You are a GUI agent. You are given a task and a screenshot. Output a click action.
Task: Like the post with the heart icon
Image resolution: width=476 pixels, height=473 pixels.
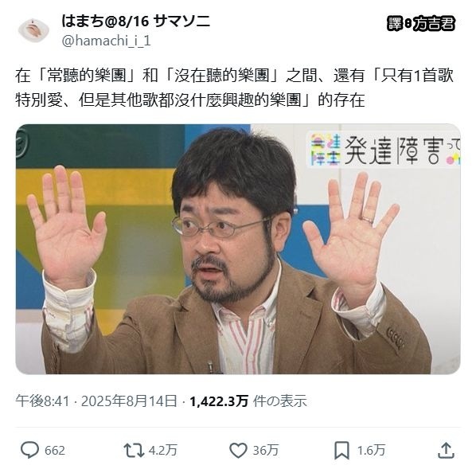pos(238,450)
